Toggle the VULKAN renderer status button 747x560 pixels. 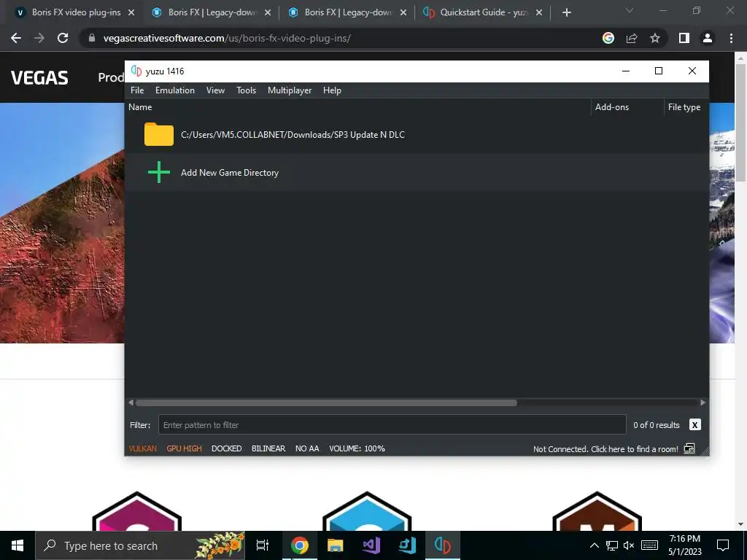click(142, 448)
